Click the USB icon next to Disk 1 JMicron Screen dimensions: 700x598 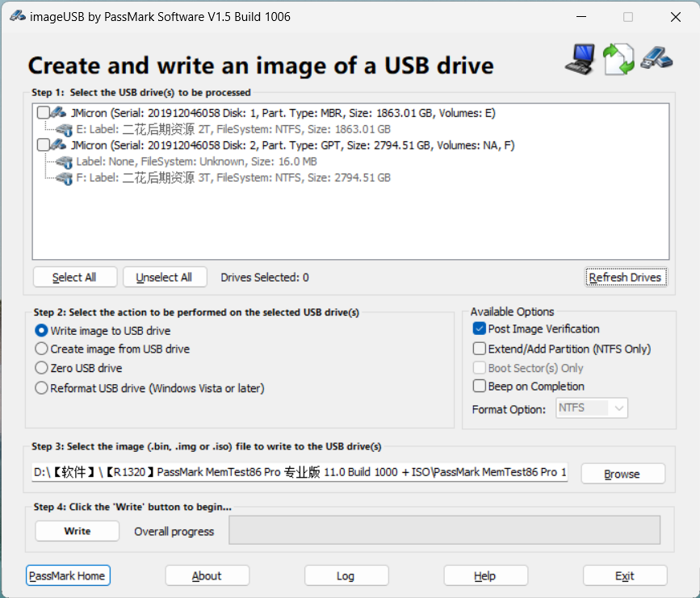click(57, 112)
